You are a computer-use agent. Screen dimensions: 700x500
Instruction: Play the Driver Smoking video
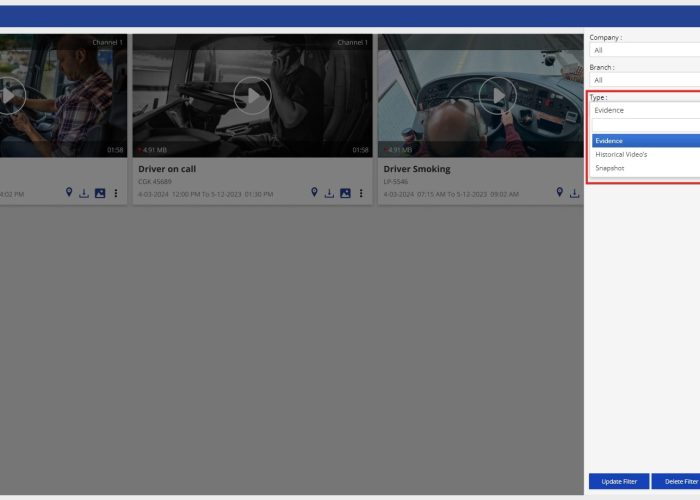click(497, 95)
